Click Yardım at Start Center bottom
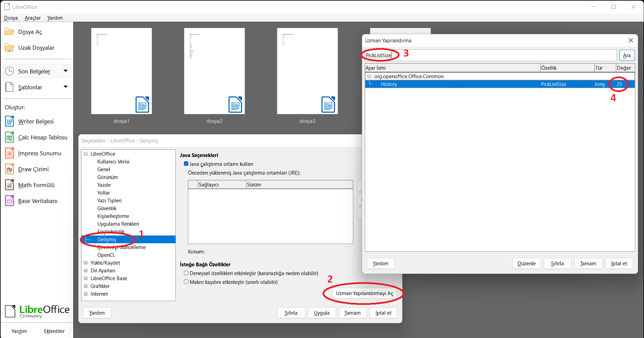 [19, 331]
